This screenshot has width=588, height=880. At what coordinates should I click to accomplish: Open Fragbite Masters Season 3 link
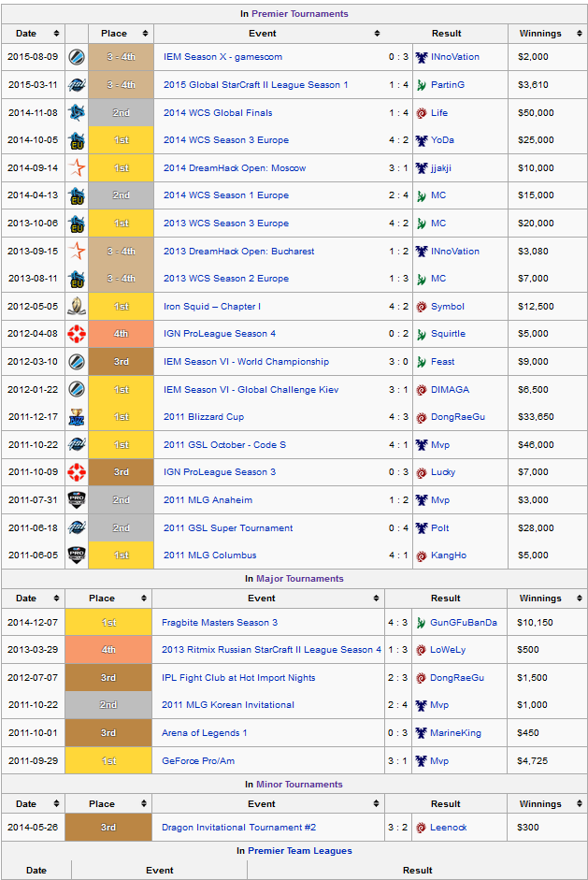(x=220, y=623)
